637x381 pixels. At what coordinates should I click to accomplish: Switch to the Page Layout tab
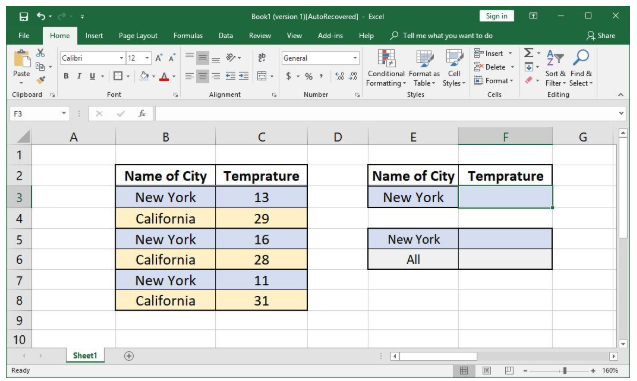coord(138,36)
